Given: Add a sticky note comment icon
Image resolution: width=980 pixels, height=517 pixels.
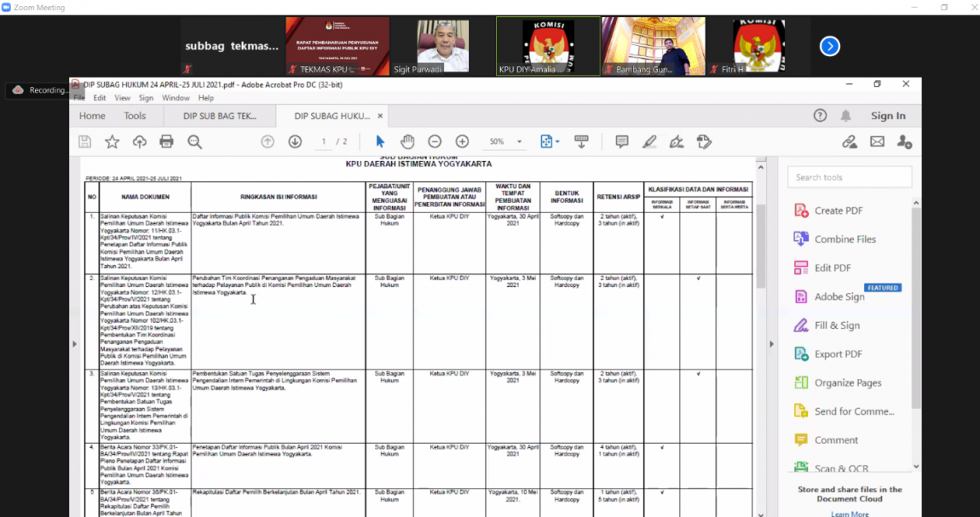Looking at the screenshot, I should pos(622,141).
